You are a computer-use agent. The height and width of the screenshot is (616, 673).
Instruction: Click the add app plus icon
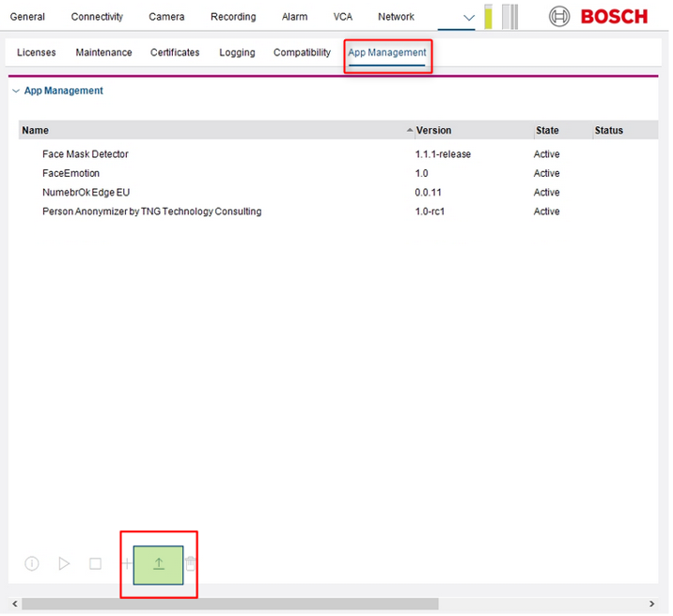click(x=127, y=563)
